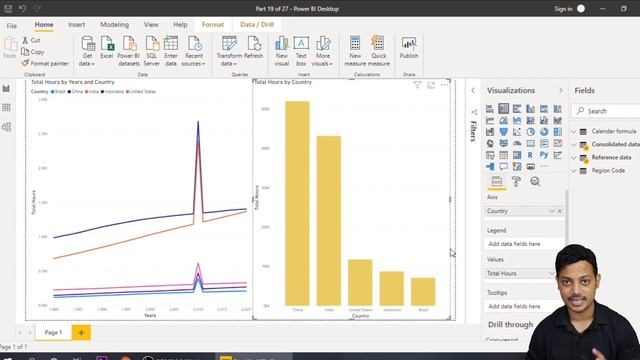Expand the Region Code table

pos(574,171)
